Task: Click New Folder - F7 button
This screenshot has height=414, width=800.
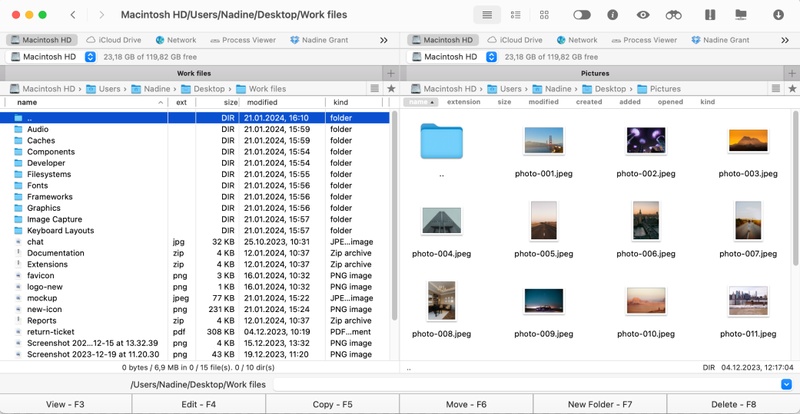Action: point(600,404)
